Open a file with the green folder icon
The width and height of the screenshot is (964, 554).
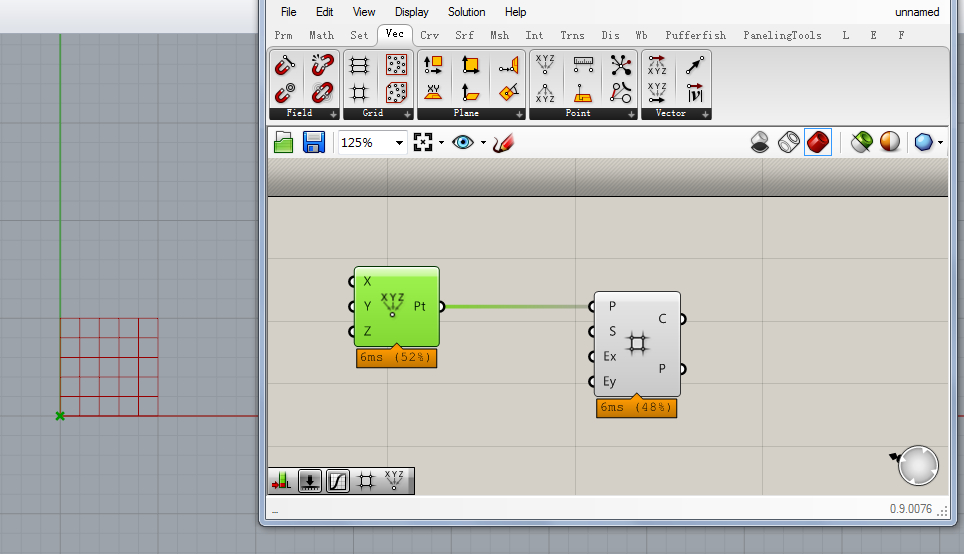[283, 143]
